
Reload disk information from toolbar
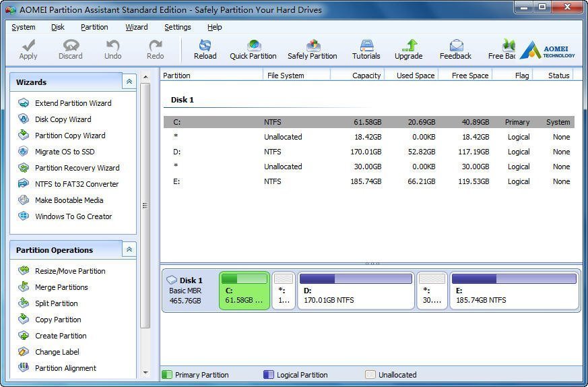click(x=205, y=49)
